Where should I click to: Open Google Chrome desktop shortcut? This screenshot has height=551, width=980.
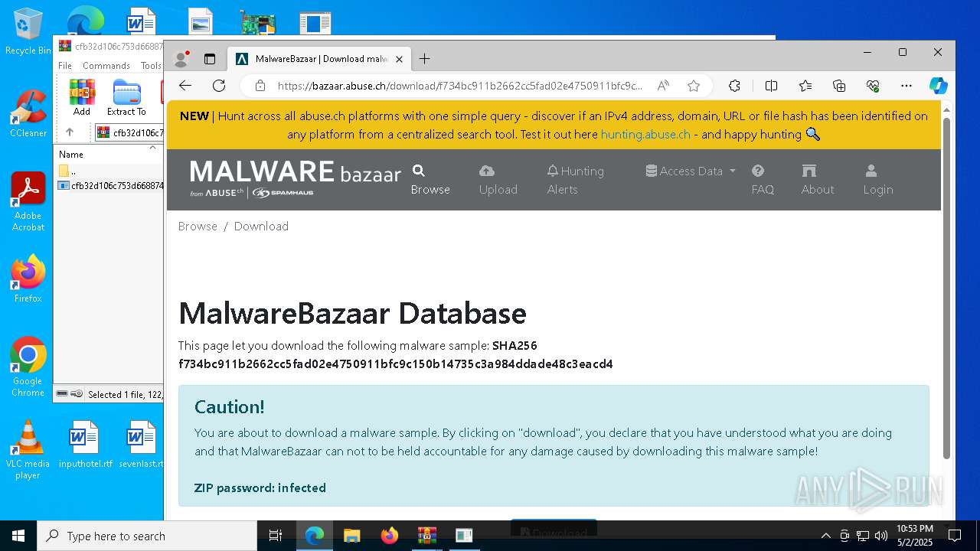[28, 367]
